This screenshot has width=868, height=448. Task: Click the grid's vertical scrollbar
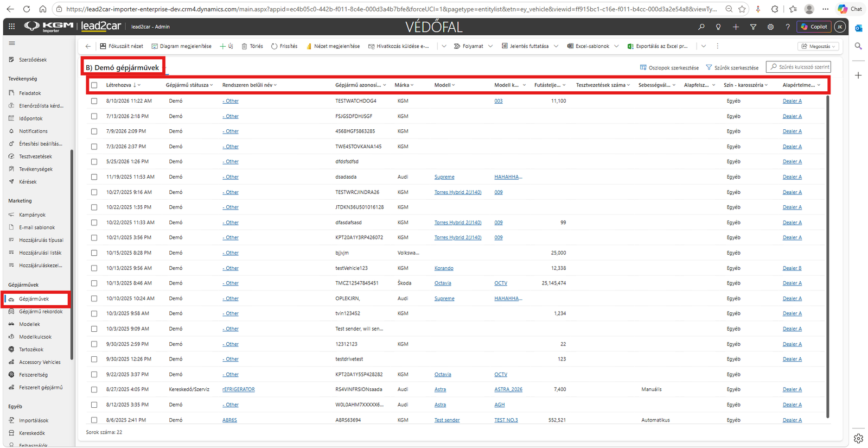coord(828,257)
